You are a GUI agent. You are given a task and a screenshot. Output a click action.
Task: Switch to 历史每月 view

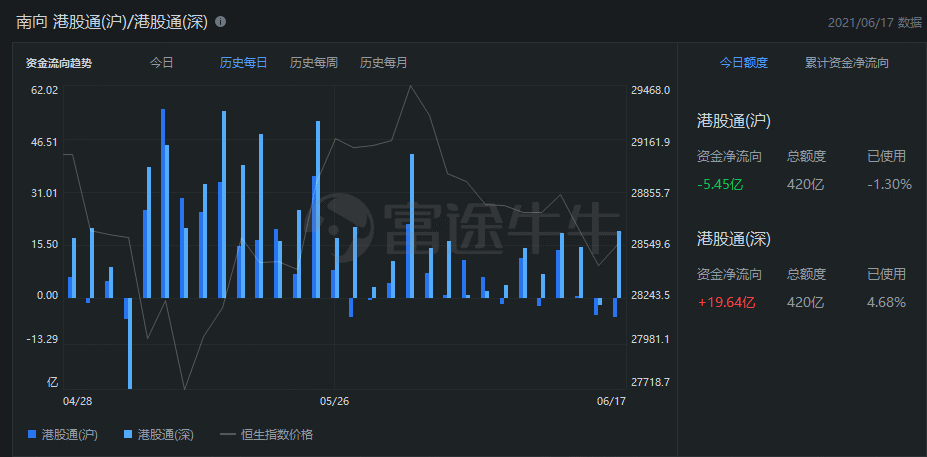tap(384, 63)
